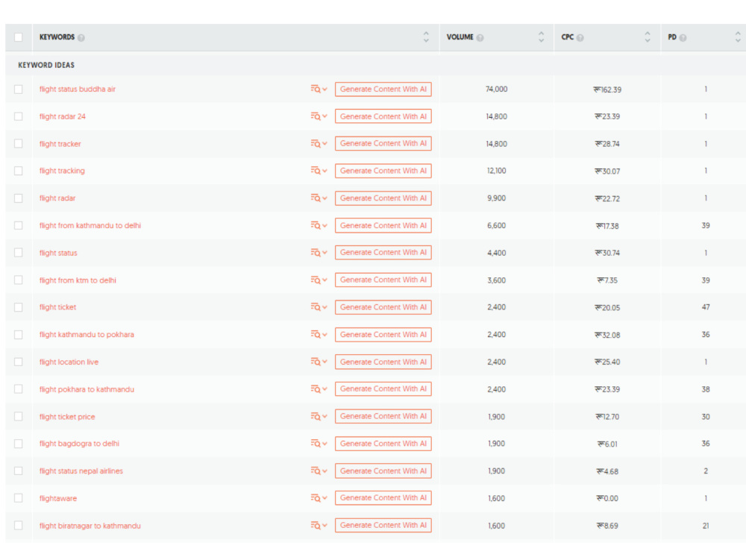Open search icon for 'flight location live'
The width and height of the screenshot is (746, 560).
coord(319,362)
